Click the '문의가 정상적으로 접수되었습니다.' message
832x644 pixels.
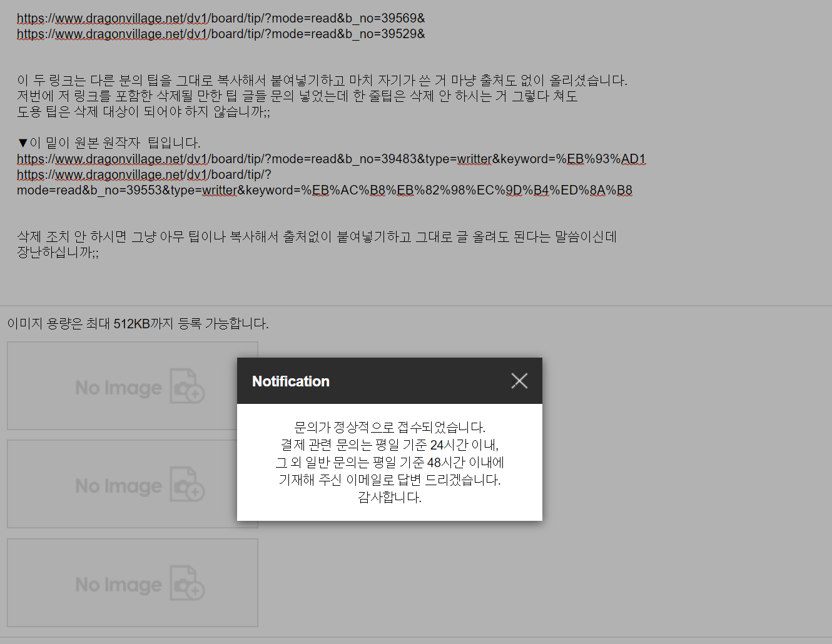point(389,427)
